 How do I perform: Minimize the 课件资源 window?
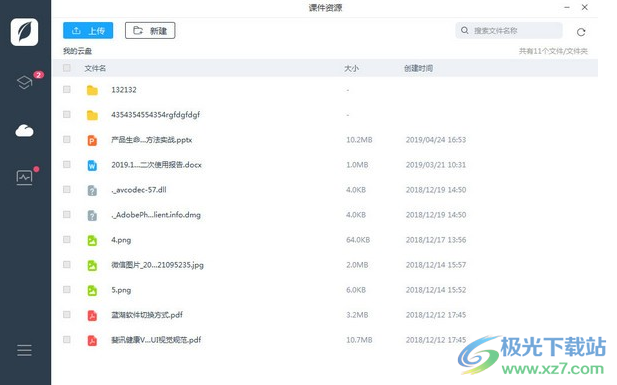click(567, 7)
